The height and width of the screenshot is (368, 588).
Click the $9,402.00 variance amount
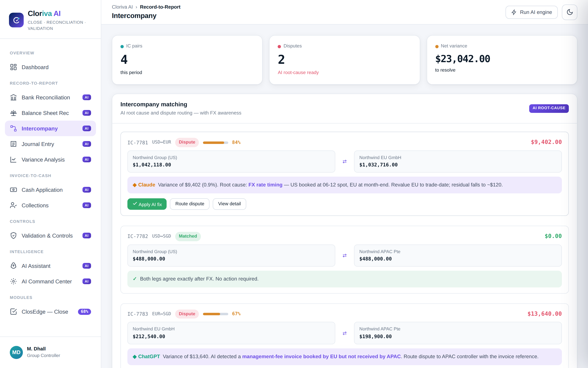pyautogui.click(x=546, y=142)
